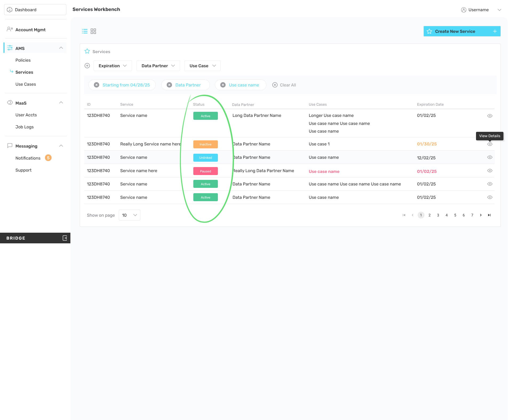The height and width of the screenshot is (420, 512).
Task: View details of Paused service row
Action: click(490, 171)
